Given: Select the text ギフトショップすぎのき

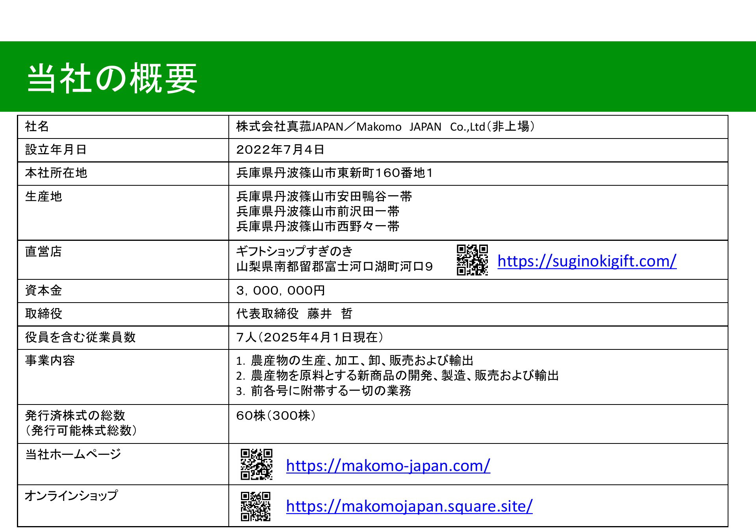Looking at the screenshot, I should point(294,251).
